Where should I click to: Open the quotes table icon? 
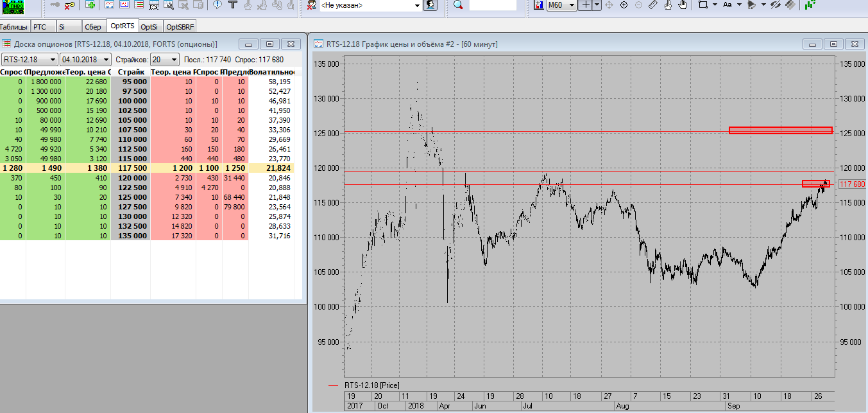pos(139,4)
